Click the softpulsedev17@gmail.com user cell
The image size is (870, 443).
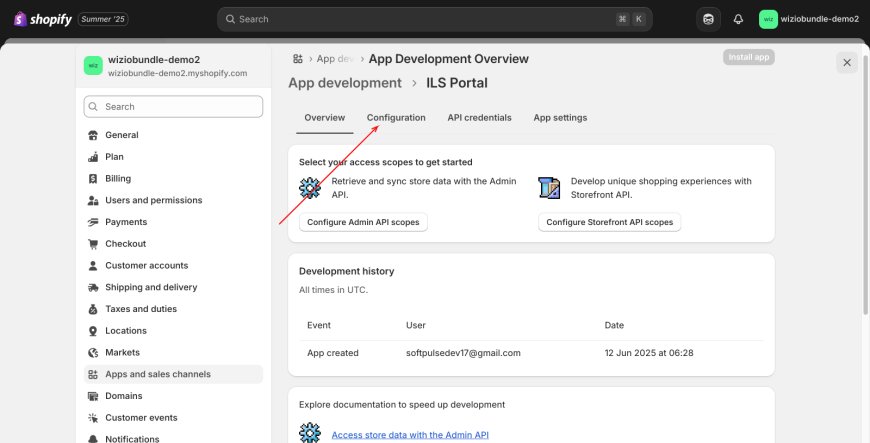[463, 353]
